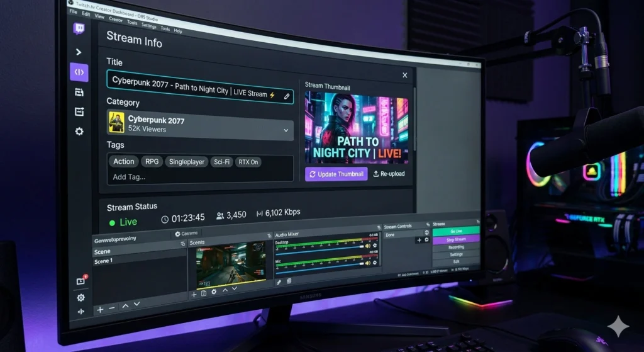Open the Settings menu
This screenshot has height=352, width=644.
tap(148, 25)
